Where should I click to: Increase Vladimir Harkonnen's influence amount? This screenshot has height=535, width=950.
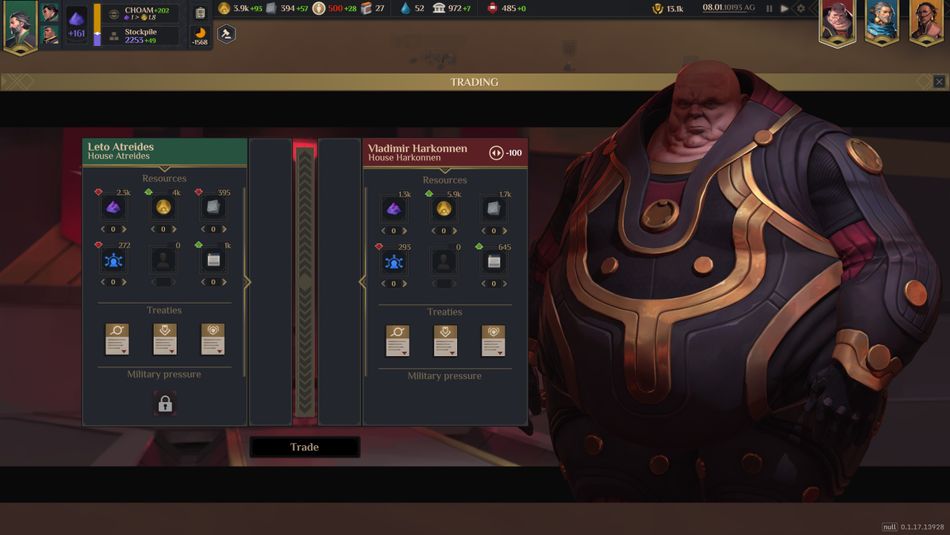pyautogui.click(x=404, y=284)
